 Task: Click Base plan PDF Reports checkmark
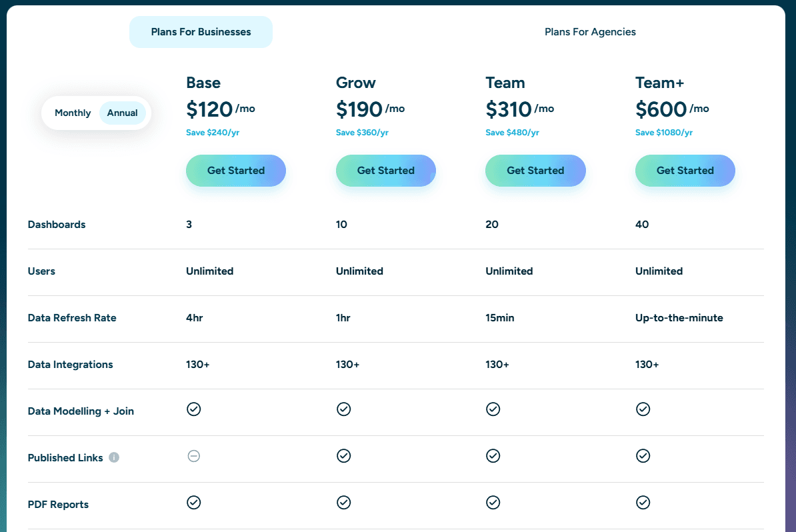click(193, 503)
